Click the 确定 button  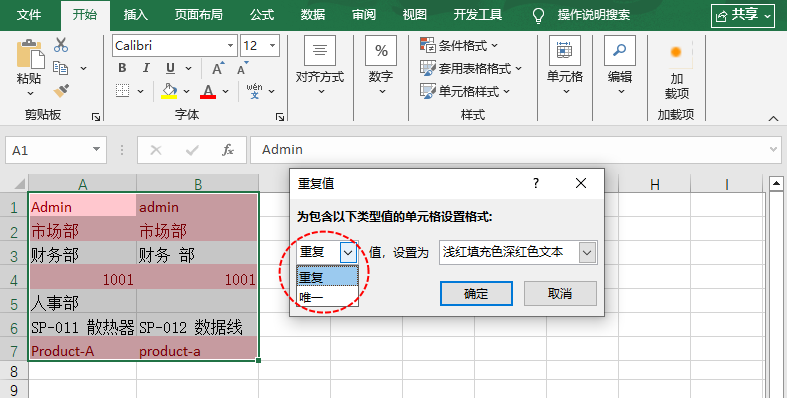[x=476, y=293]
